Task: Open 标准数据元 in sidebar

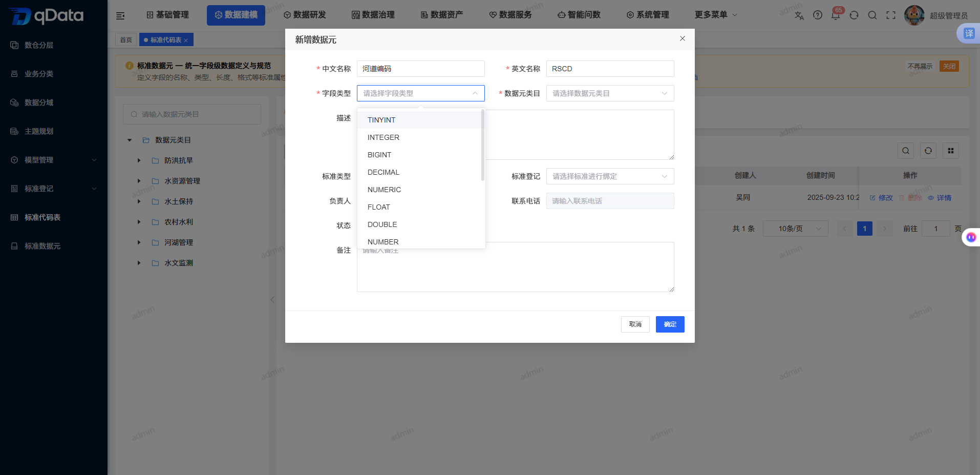Action: tap(42, 246)
